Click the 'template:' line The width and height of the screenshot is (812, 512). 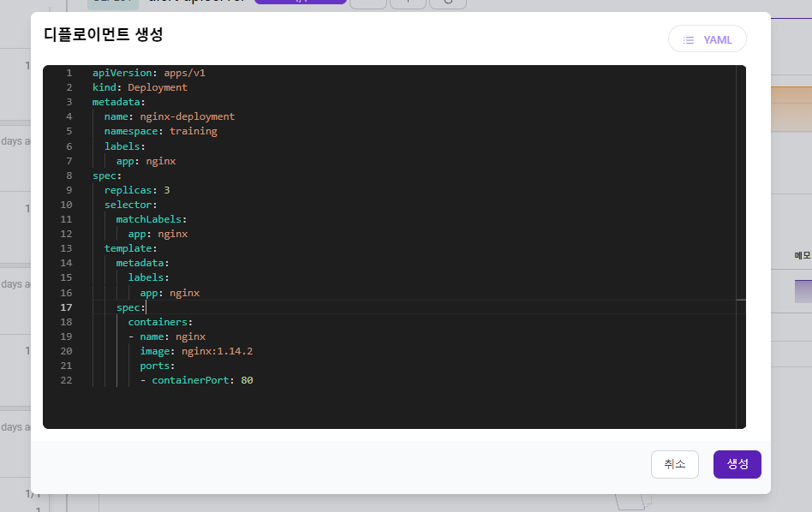click(130, 248)
